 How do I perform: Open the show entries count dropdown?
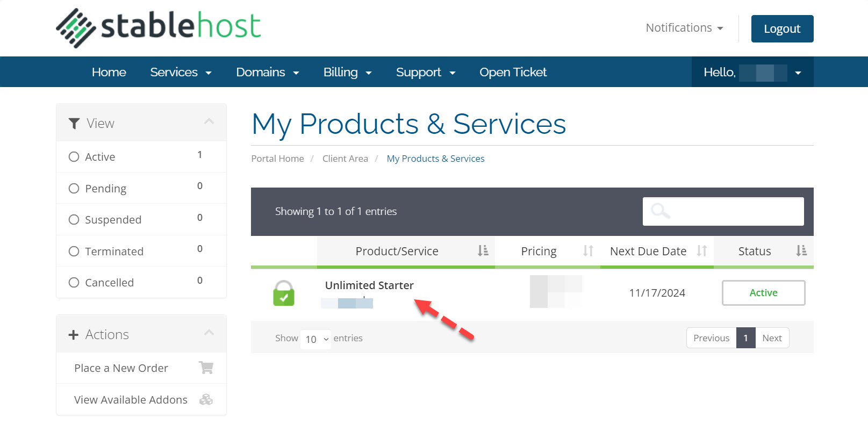(x=316, y=339)
